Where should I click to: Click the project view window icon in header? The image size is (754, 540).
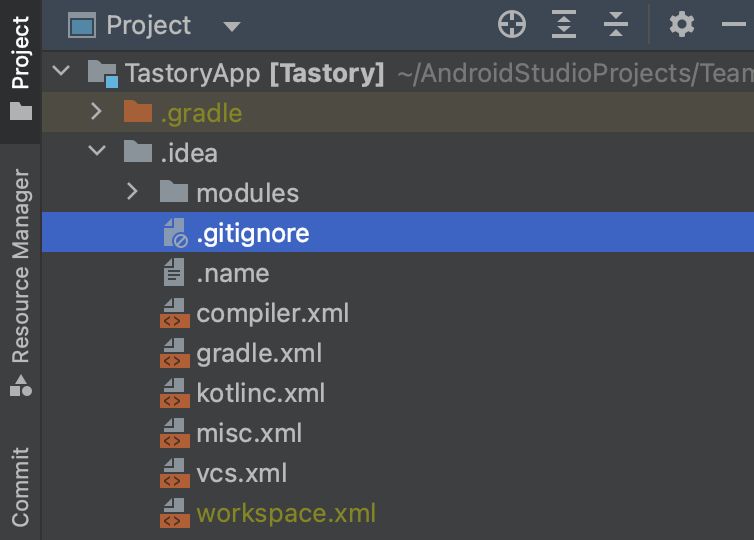point(82,25)
